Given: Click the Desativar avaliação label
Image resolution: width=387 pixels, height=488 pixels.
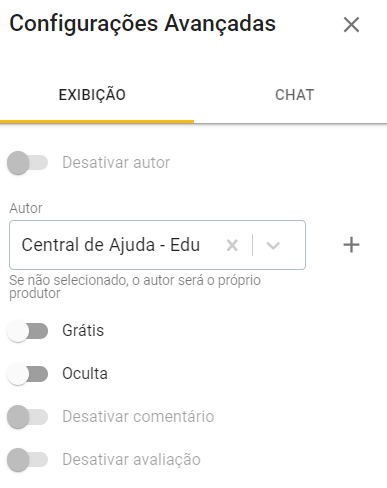Looking at the screenshot, I should pos(131,459).
